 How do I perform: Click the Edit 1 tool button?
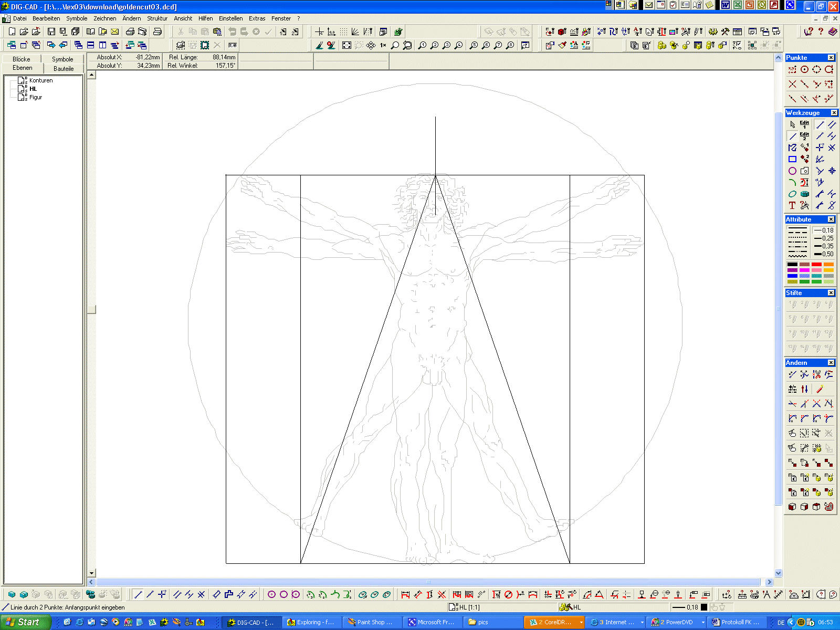[804, 124]
